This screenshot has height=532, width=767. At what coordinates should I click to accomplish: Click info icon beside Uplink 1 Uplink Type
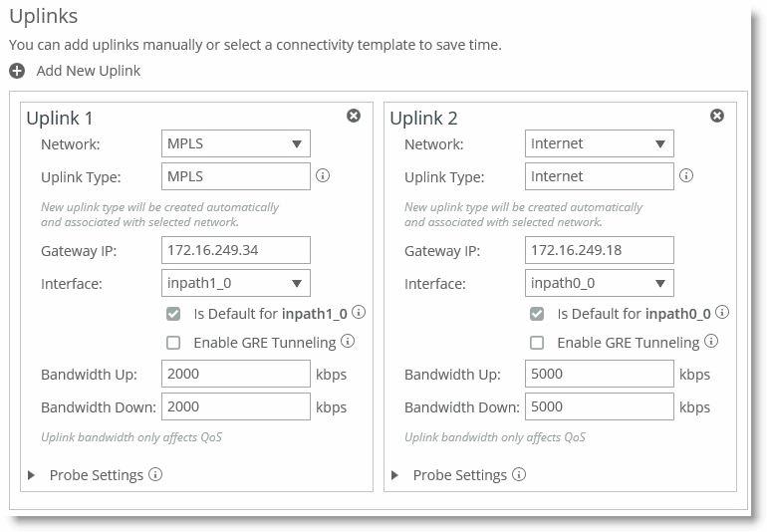tap(323, 176)
